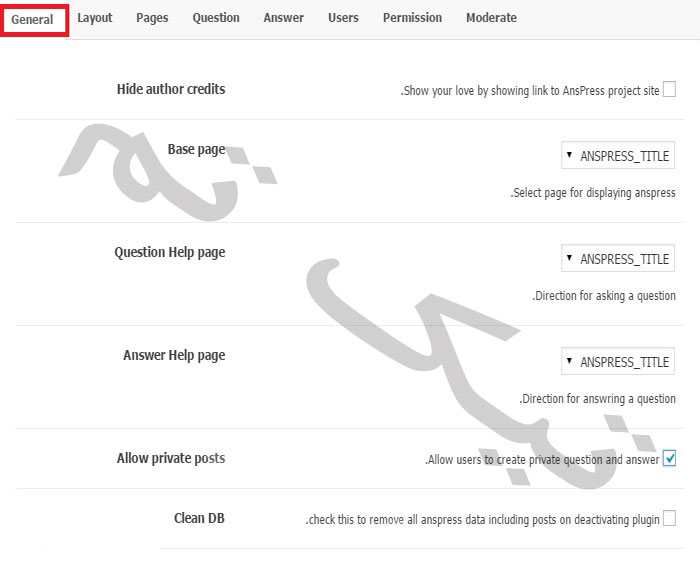Click the Allow private posts label
This screenshot has width=700, height=562.
(171, 458)
